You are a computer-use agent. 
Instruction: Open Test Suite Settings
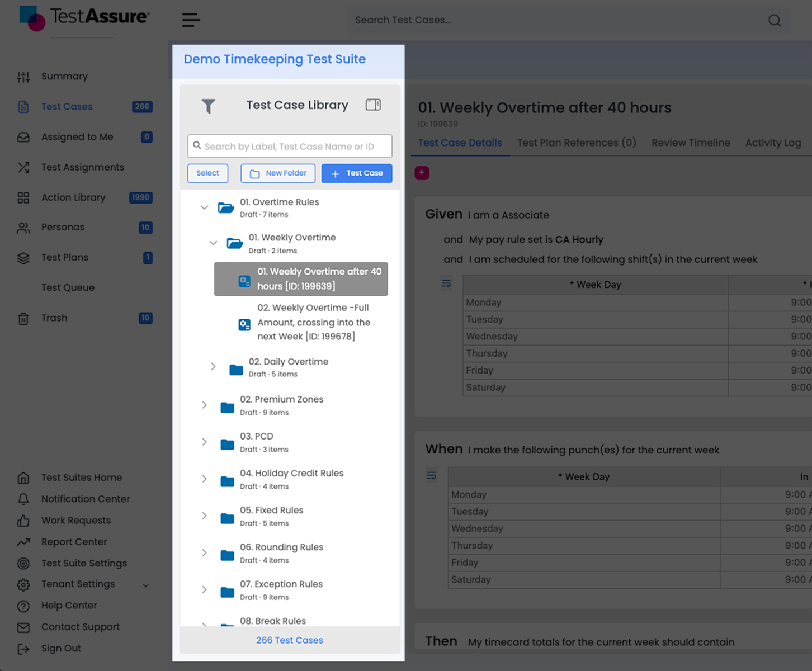pyautogui.click(x=84, y=563)
